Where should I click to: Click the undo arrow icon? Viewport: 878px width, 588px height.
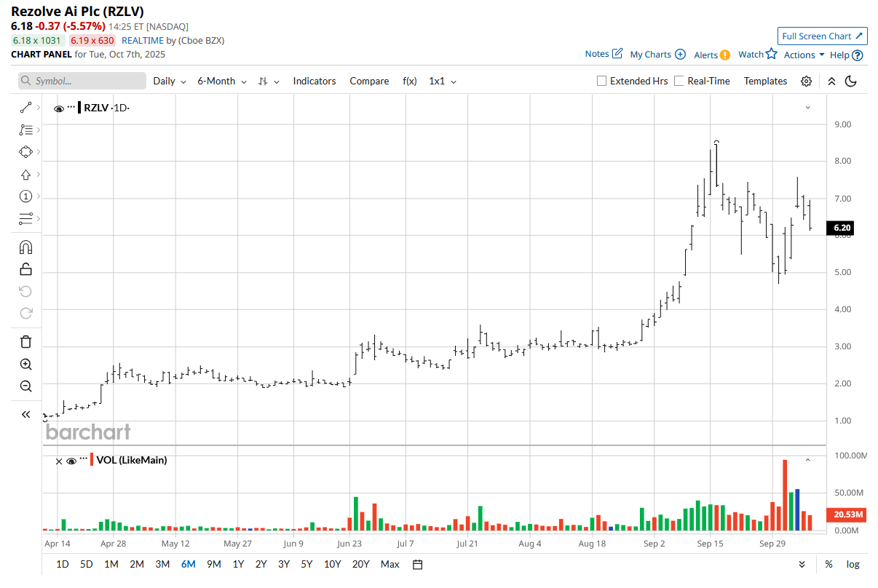(25, 291)
